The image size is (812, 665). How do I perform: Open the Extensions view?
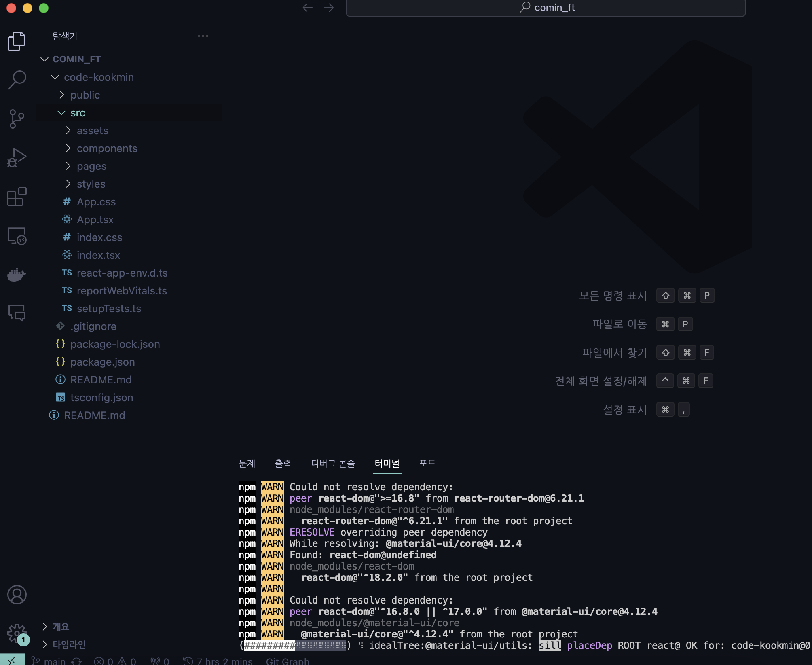pos(17,197)
